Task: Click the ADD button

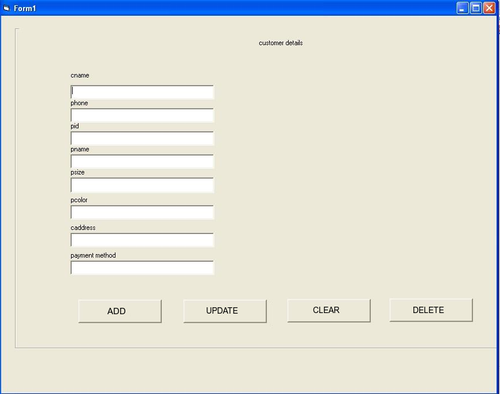Action: point(120,311)
